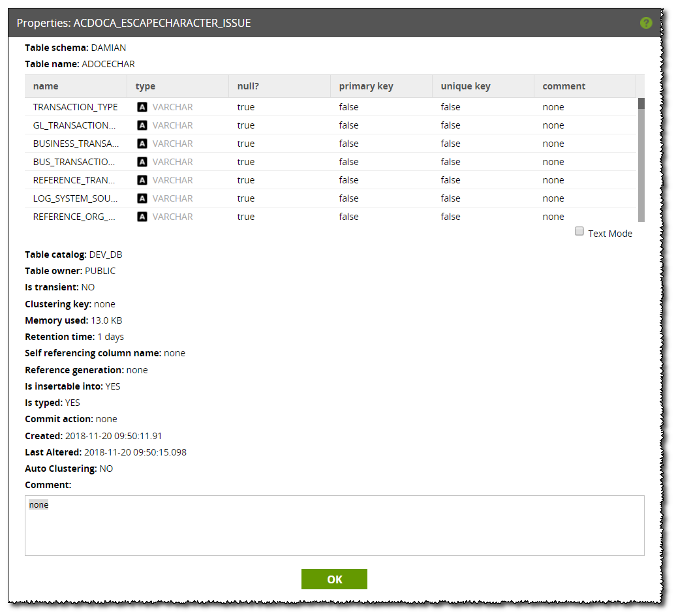
Task: Click the Table owner value PUBLIC
Action: pyautogui.click(x=100, y=271)
